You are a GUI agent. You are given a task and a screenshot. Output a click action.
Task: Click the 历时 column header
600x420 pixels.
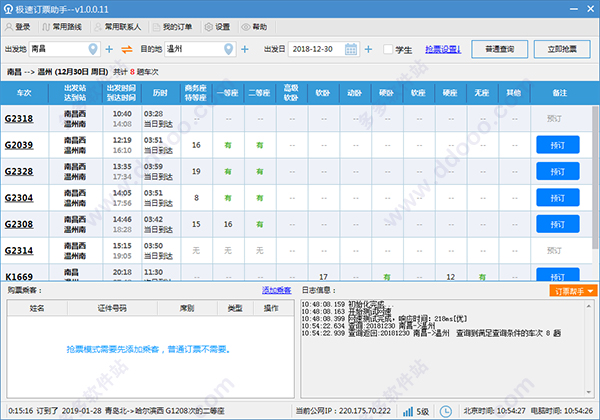[160, 93]
